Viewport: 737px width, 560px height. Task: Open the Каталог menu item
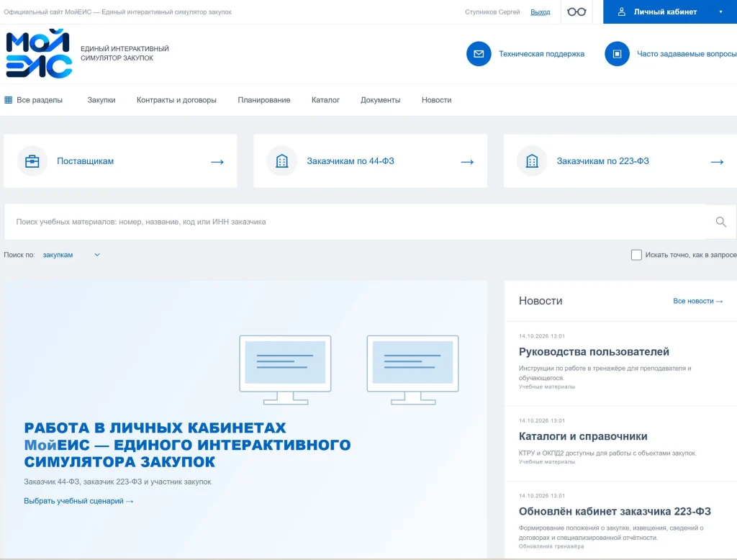[x=325, y=99]
